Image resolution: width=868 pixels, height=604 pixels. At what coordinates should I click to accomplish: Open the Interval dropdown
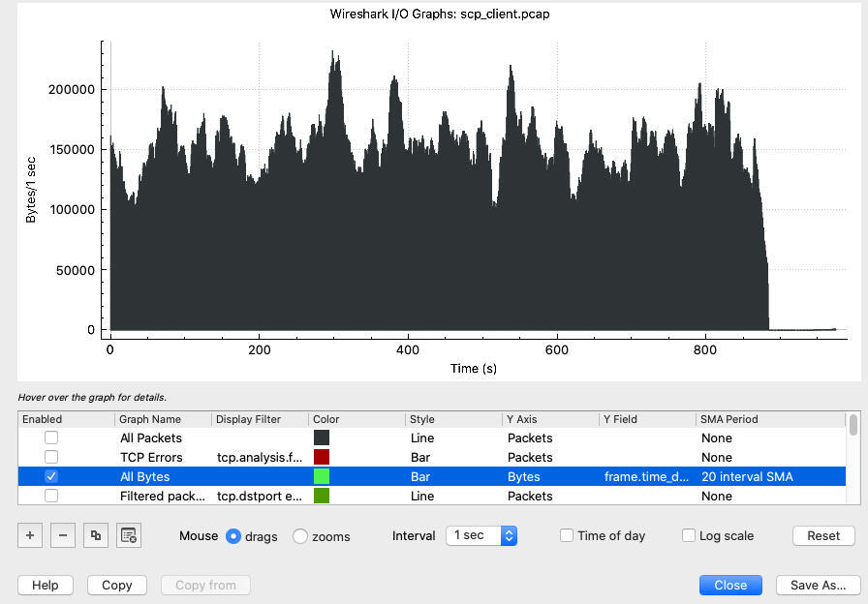coord(481,535)
